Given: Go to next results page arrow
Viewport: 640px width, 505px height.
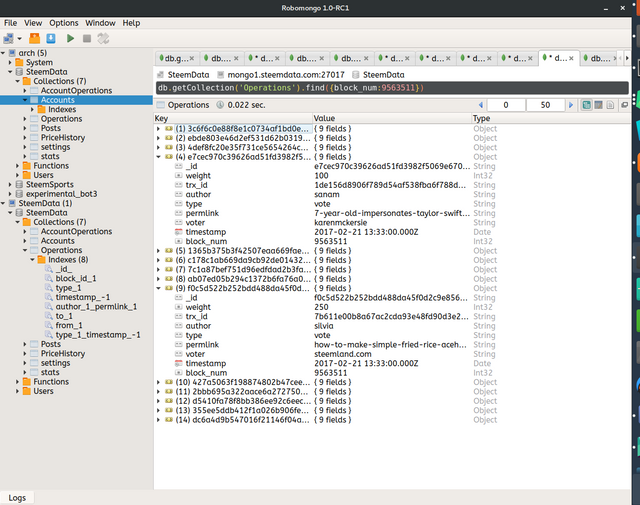Looking at the screenshot, I should [x=571, y=105].
